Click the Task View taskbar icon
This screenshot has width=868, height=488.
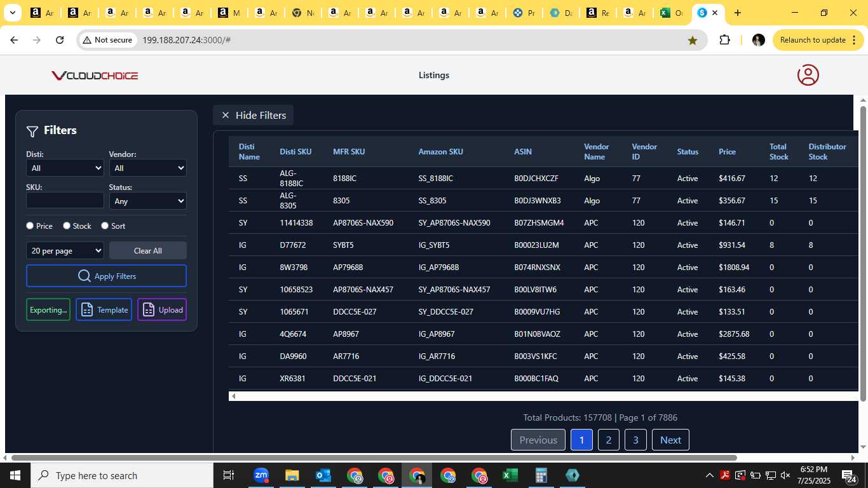(229, 475)
